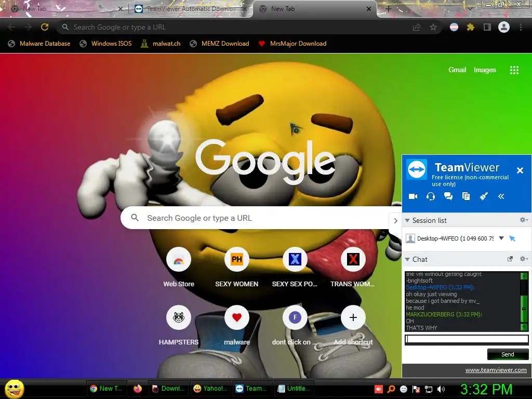Close the first New Tab

point(120,9)
